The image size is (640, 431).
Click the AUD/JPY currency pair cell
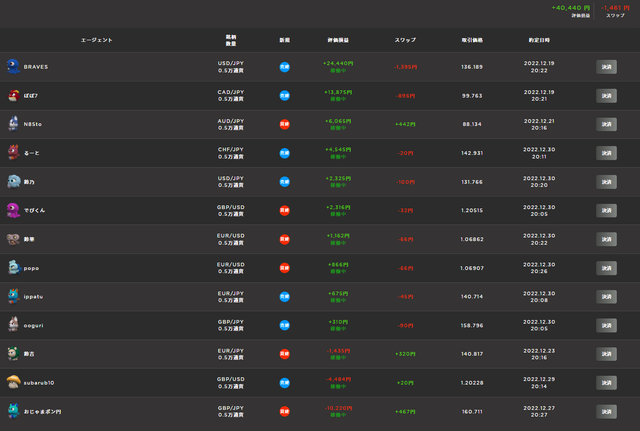tap(231, 124)
